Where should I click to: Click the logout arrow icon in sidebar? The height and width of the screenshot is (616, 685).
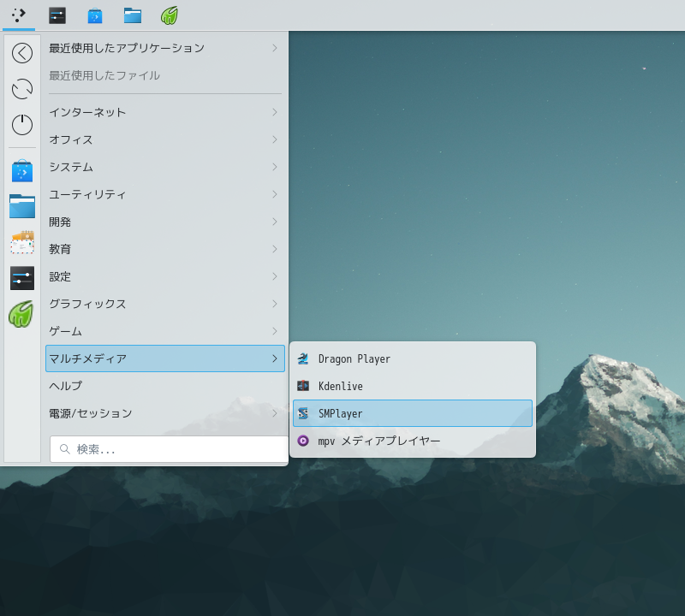coord(22,53)
